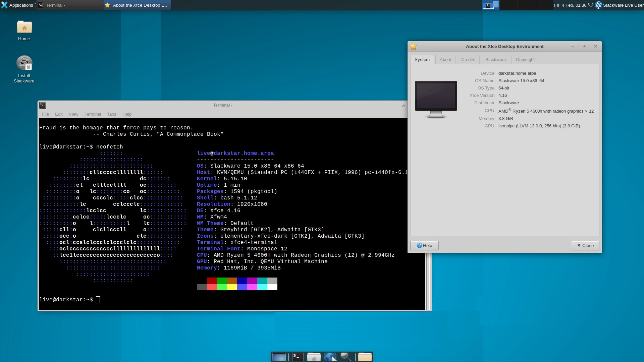Viewport: 644px width, 362px height.
Task: Click the Memory value 3.8 GiB
Action: 505,119
